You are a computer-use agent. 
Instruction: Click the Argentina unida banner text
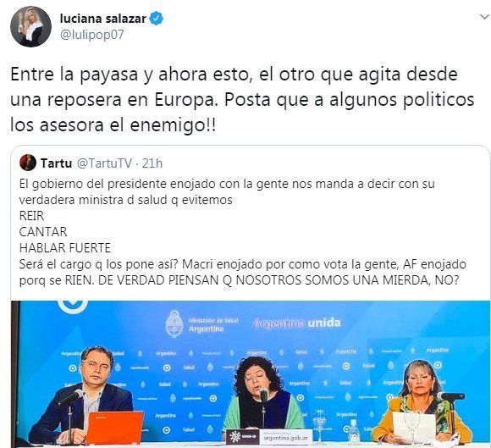296,323
